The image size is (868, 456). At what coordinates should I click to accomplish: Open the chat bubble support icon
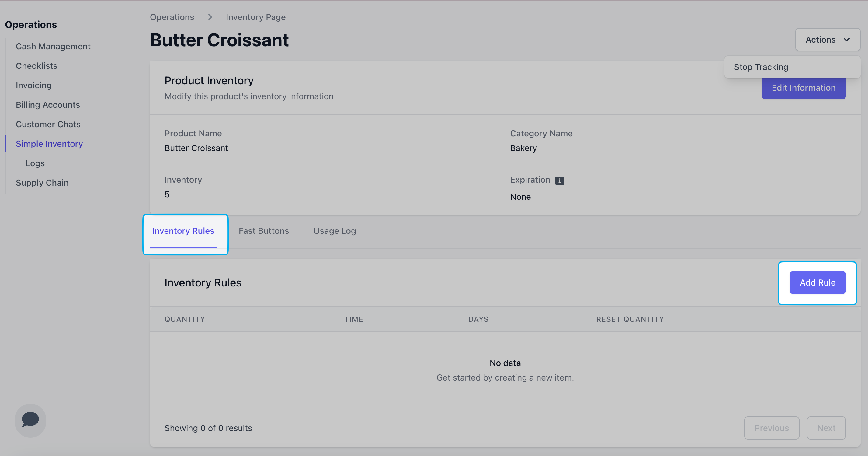tap(30, 420)
